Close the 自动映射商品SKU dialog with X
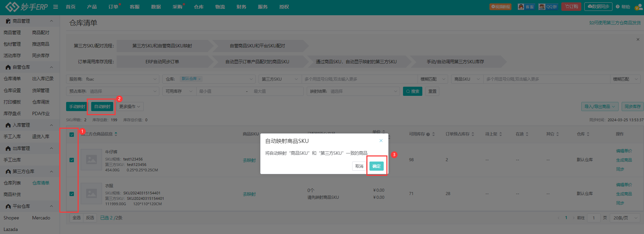The width and height of the screenshot is (644, 234). [381, 141]
